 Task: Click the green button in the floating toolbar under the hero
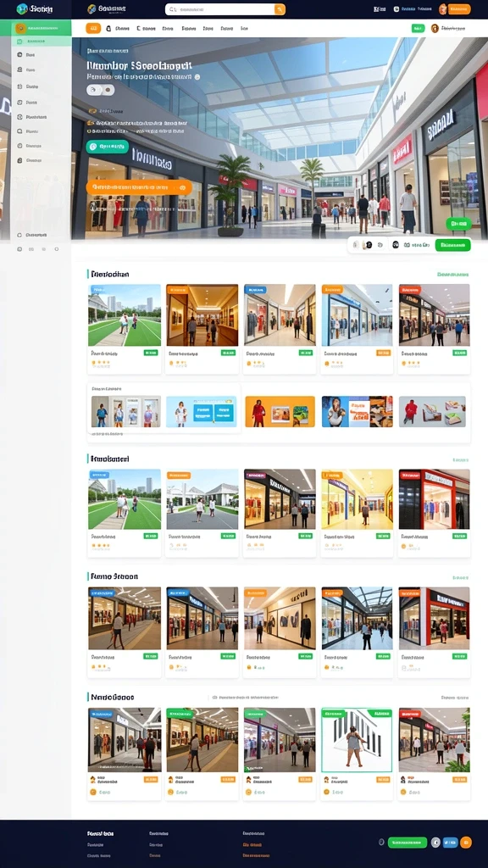tap(452, 245)
